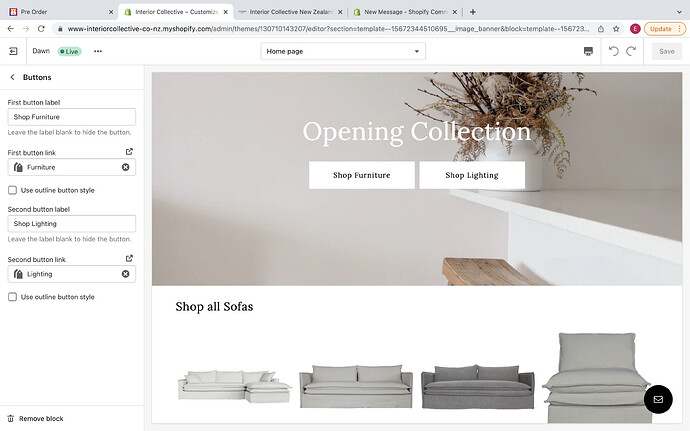Click the exit editor icon beside Dawn
Viewport: 690px width, 431px height.
pos(13,52)
